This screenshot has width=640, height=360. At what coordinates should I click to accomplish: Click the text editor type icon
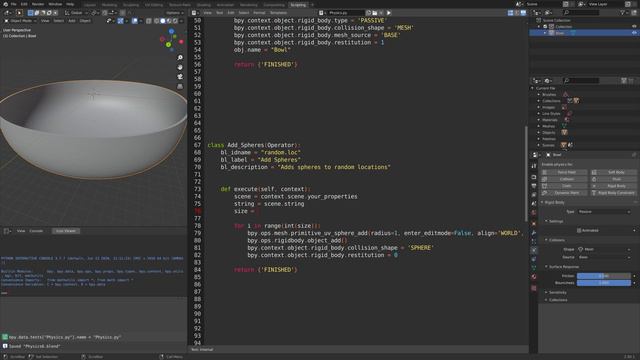tap(195, 13)
